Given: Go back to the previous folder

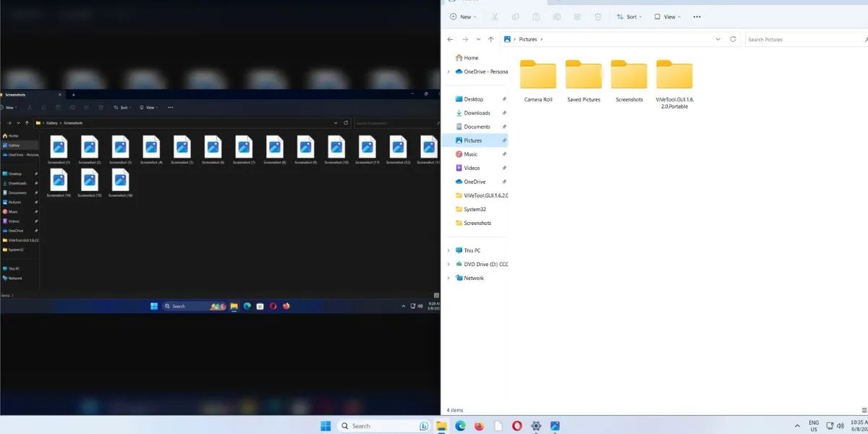Looking at the screenshot, I should (x=450, y=39).
